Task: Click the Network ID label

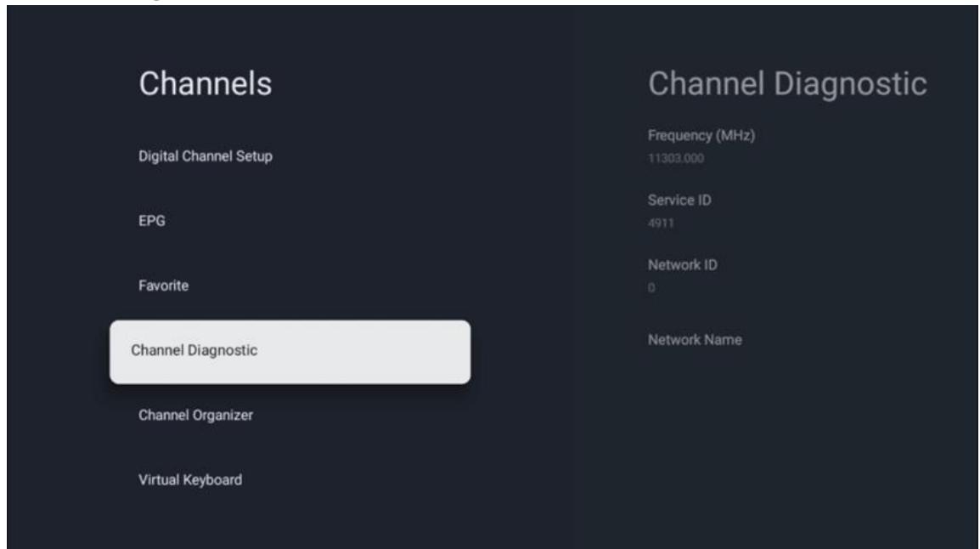Action: pos(683,265)
